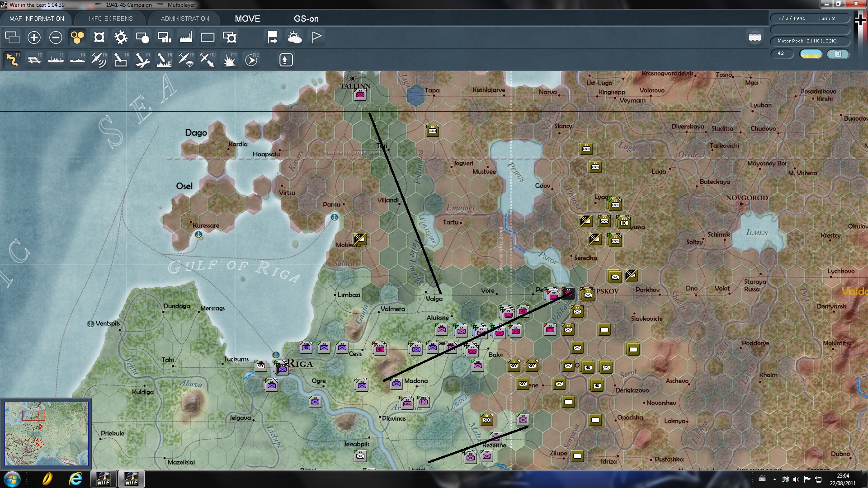
Task: Click the overlapping windows icon in toolbar
Action: coord(12,37)
